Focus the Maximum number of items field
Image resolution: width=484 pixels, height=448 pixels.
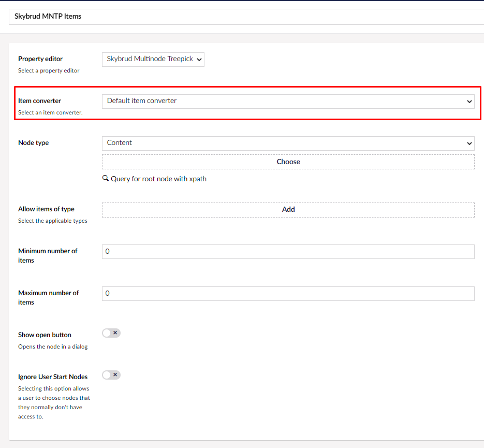(x=288, y=294)
